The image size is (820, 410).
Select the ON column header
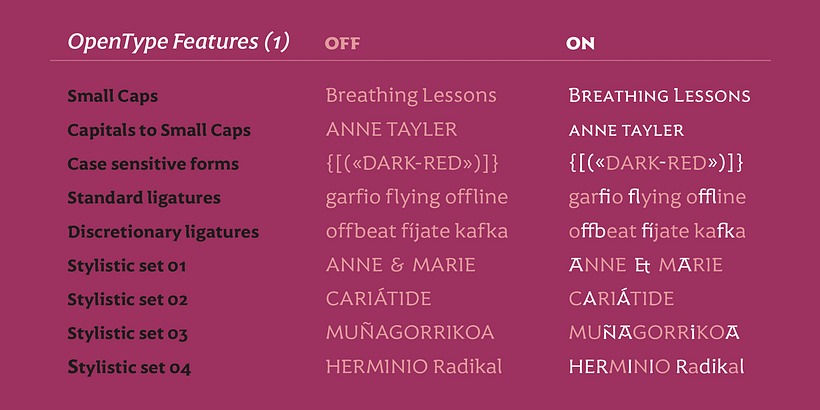click(x=580, y=44)
